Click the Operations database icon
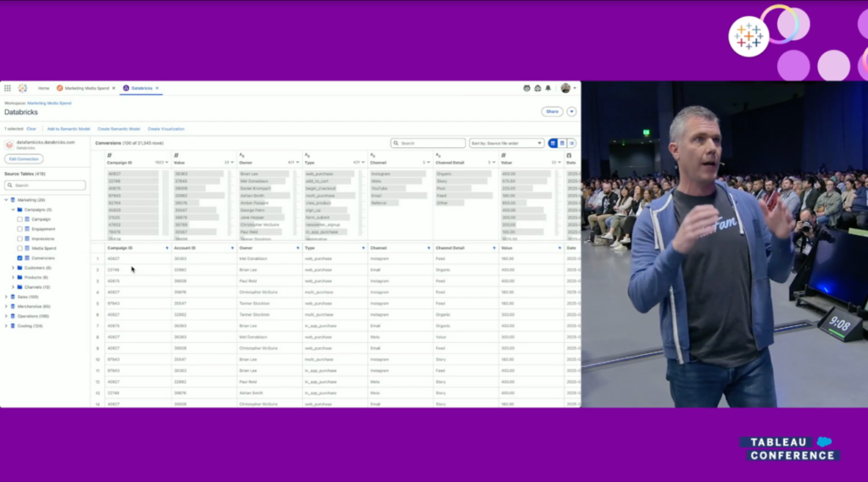 13,316
